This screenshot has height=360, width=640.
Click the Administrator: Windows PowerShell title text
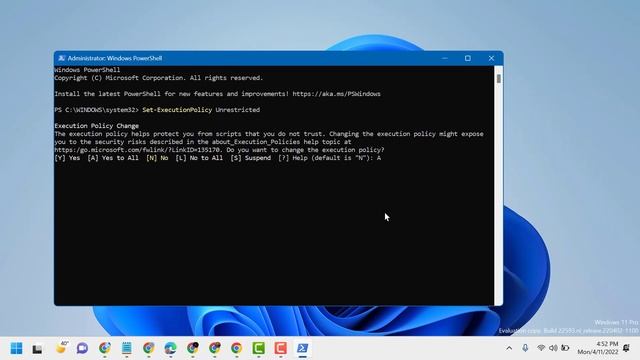pos(115,58)
